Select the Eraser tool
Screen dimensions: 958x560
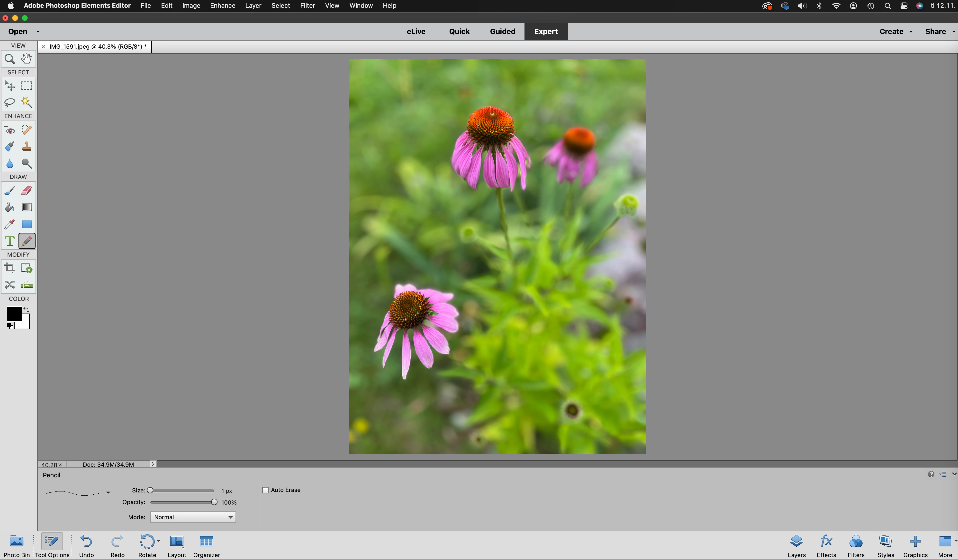(x=26, y=190)
